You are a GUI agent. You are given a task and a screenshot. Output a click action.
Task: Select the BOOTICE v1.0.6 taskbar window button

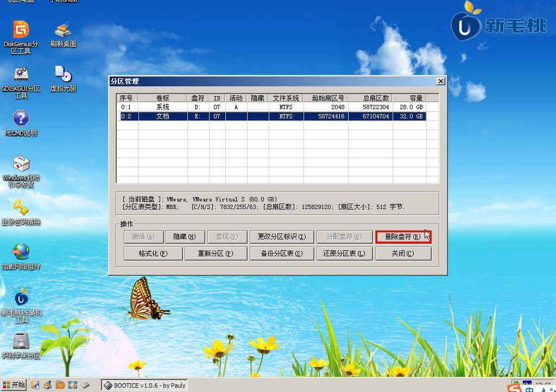point(144,385)
